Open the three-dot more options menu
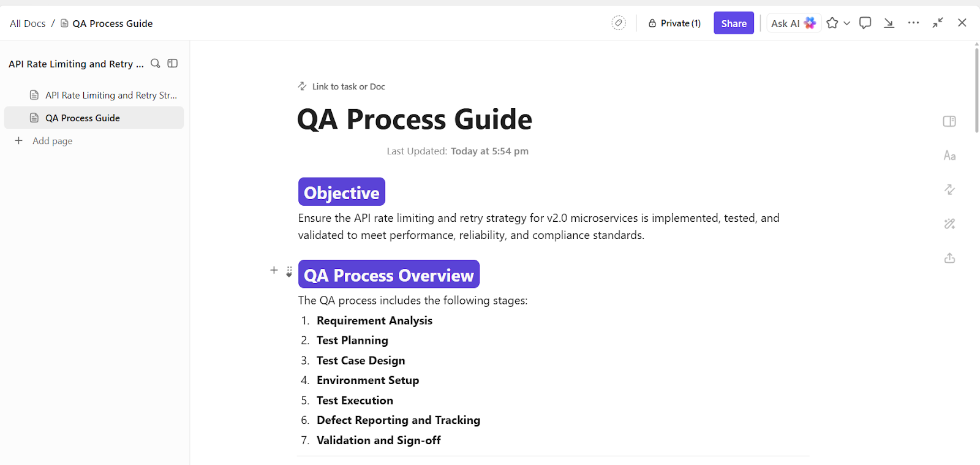 (x=913, y=23)
